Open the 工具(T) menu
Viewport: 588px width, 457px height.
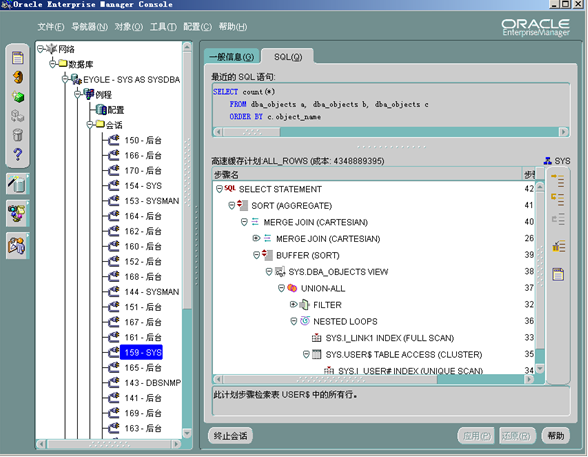coord(163,27)
